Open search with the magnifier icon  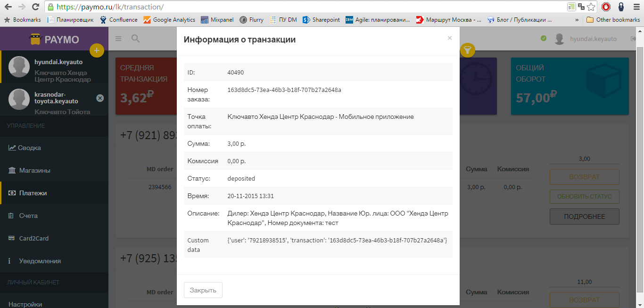[135, 39]
